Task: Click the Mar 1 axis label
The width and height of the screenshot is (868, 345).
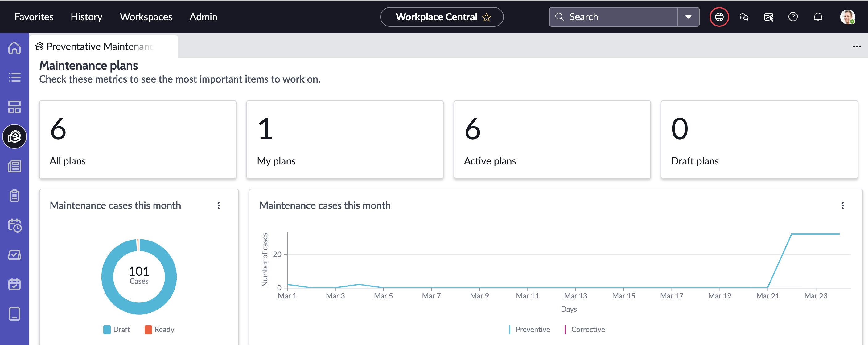Action: pos(287,296)
